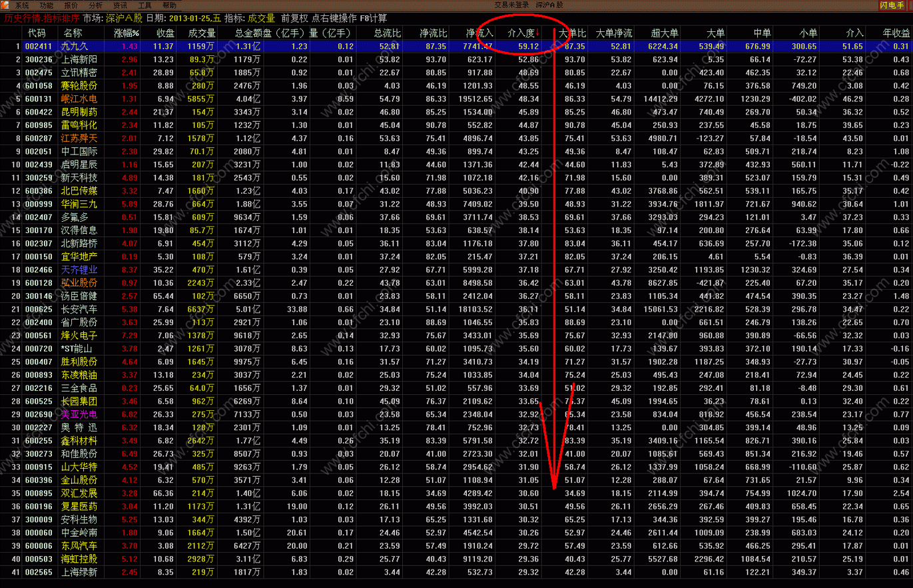This screenshot has height=588, width=913.
Task: Click the 前复权 adjustment setting
Action: 294,19
